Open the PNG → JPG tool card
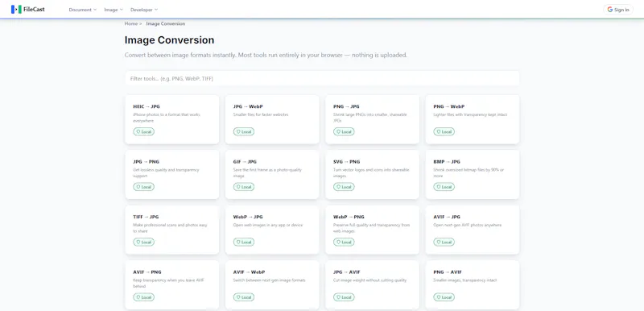Viewport: 644px width, 311px height. [x=373, y=119]
